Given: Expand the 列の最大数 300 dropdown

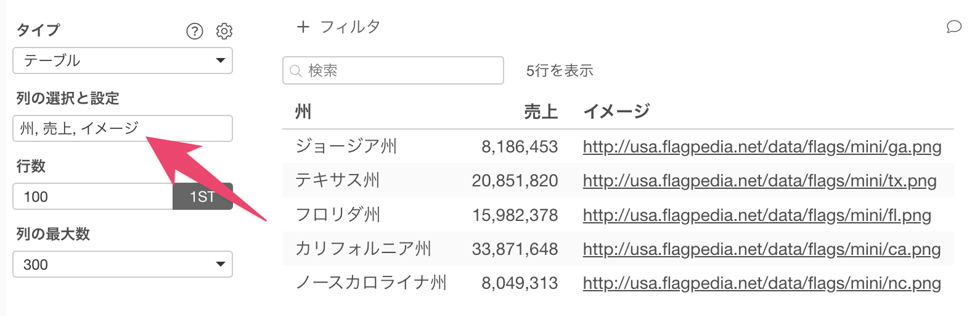Looking at the screenshot, I should [x=123, y=264].
